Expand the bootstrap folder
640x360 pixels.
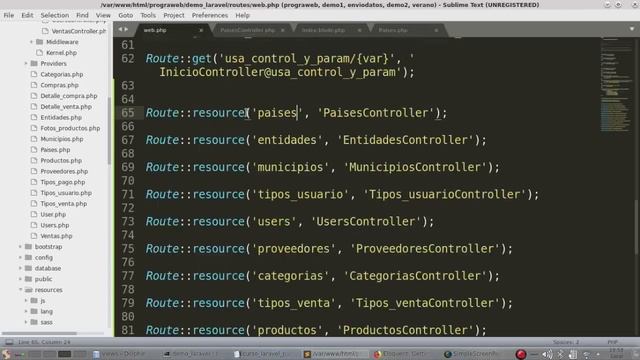(20, 247)
